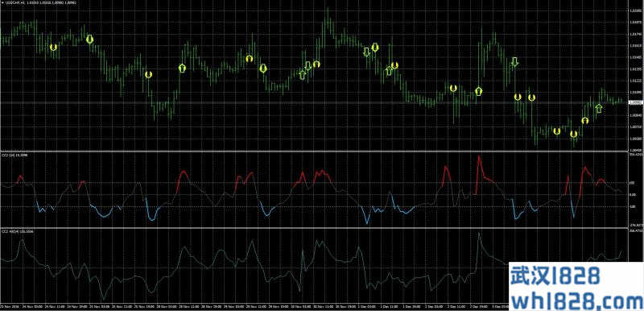The image size is (644, 311).
Task: Grab divider between the two CCI panes
Action: [x=314, y=228]
